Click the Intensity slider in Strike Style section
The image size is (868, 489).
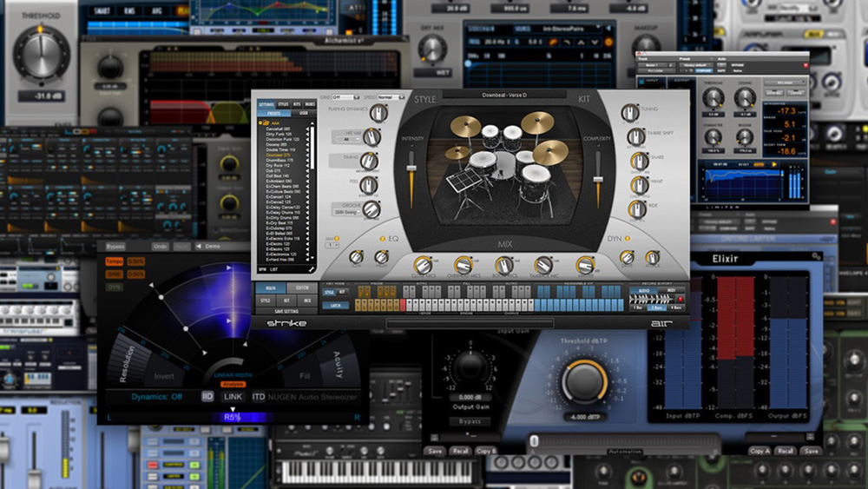411,169
